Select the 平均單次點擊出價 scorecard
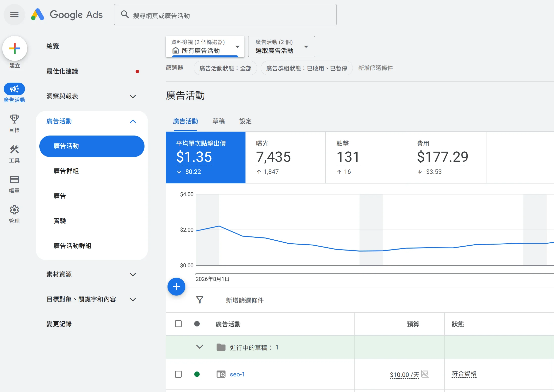 click(206, 158)
